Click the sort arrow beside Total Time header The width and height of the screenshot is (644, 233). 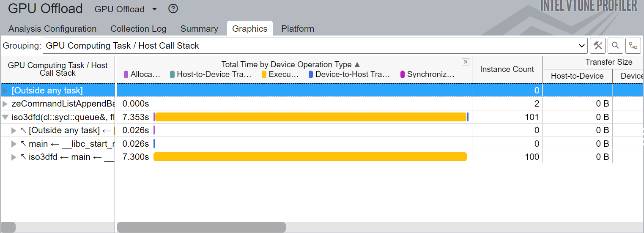click(x=357, y=65)
